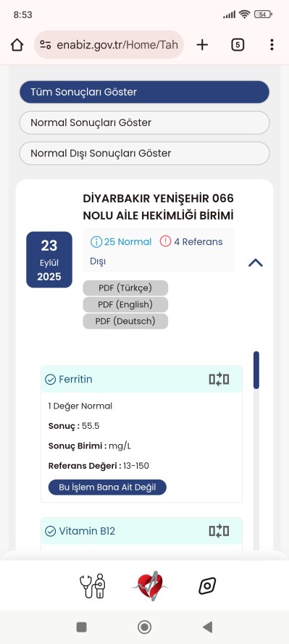Tap the doctor stethoscope icon in bottom bar
Viewport: 289px width, 644px height.
coord(93,585)
